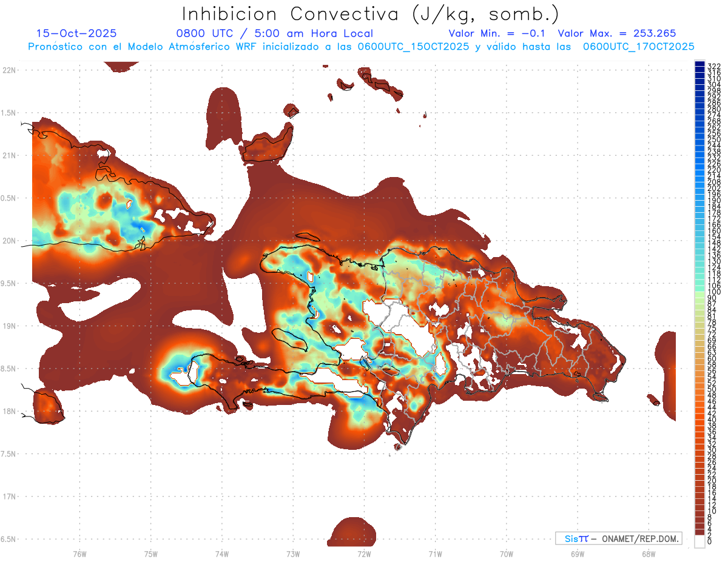Click the white zero-value swatch at scale bottom
The image size is (728, 562).
pyautogui.click(x=699, y=543)
